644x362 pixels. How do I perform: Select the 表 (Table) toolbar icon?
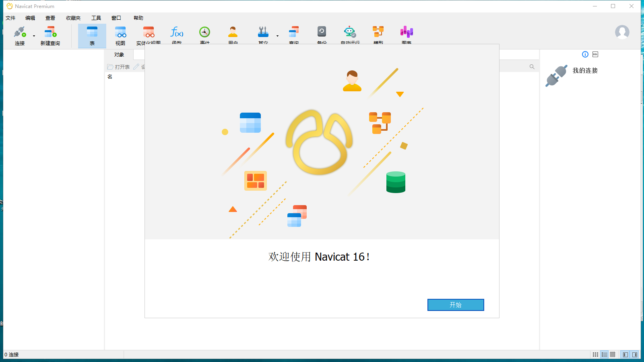(92, 32)
